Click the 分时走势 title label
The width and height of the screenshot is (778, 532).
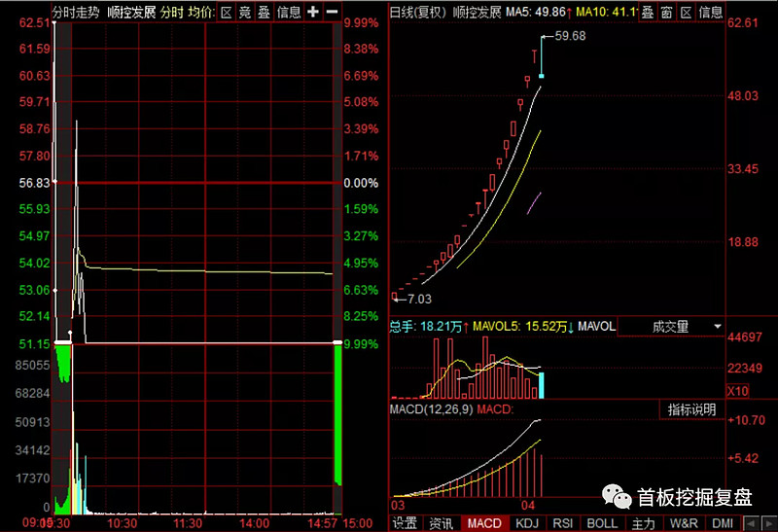76,13
